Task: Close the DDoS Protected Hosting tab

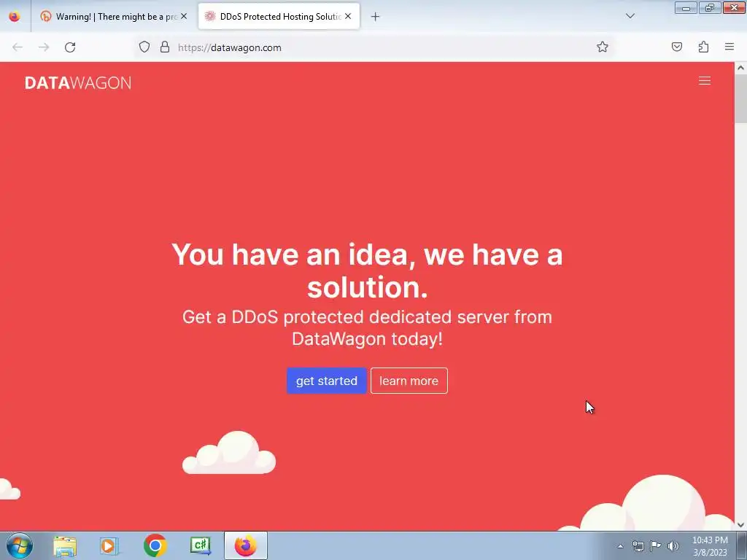Action: (x=348, y=16)
